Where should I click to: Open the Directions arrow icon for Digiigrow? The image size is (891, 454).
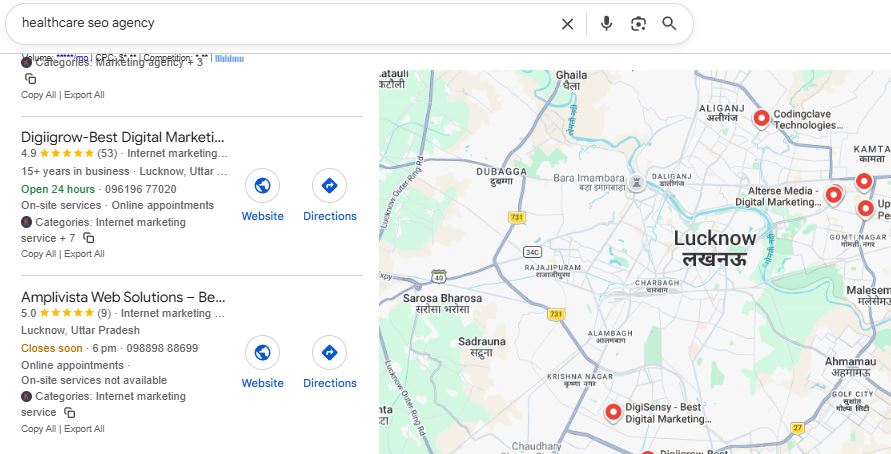(x=330, y=185)
